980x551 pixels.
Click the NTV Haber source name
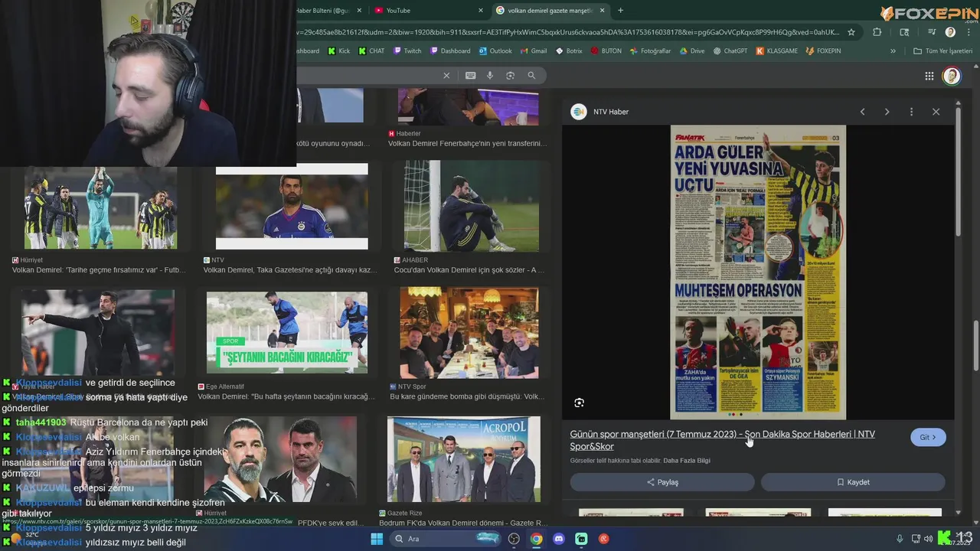tap(611, 112)
